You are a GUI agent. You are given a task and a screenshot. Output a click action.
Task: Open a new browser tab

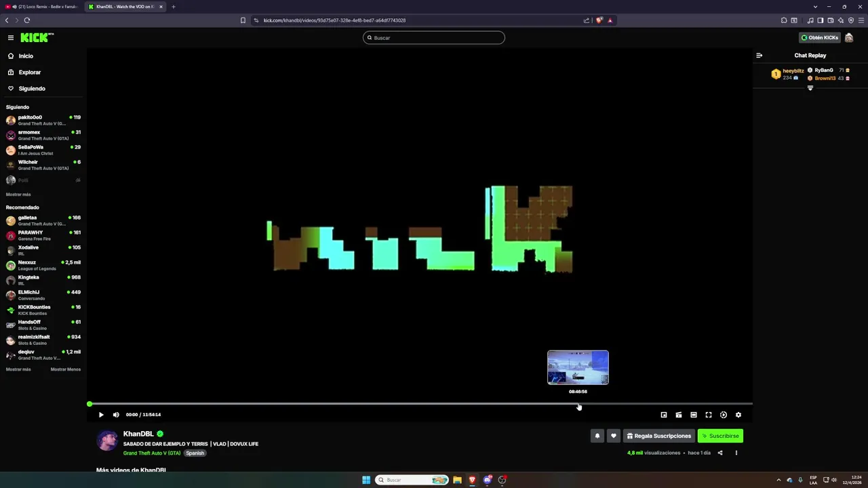tap(173, 7)
